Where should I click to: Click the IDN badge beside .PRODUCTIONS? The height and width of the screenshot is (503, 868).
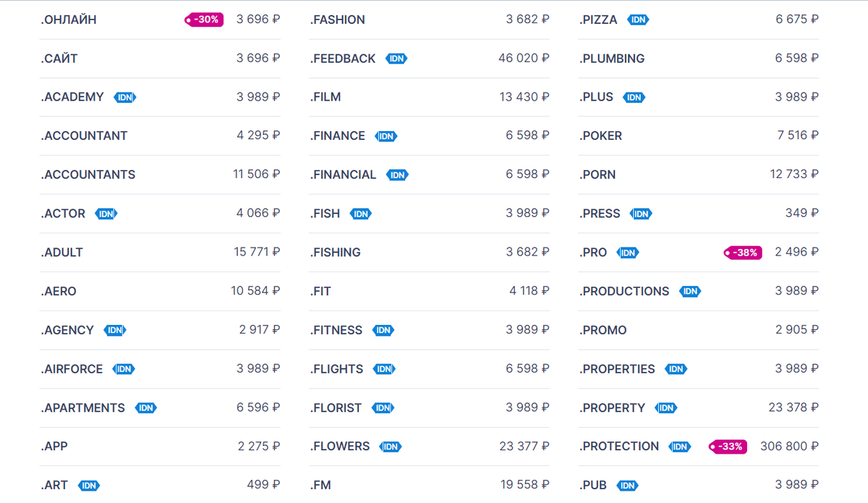pos(690,292)
